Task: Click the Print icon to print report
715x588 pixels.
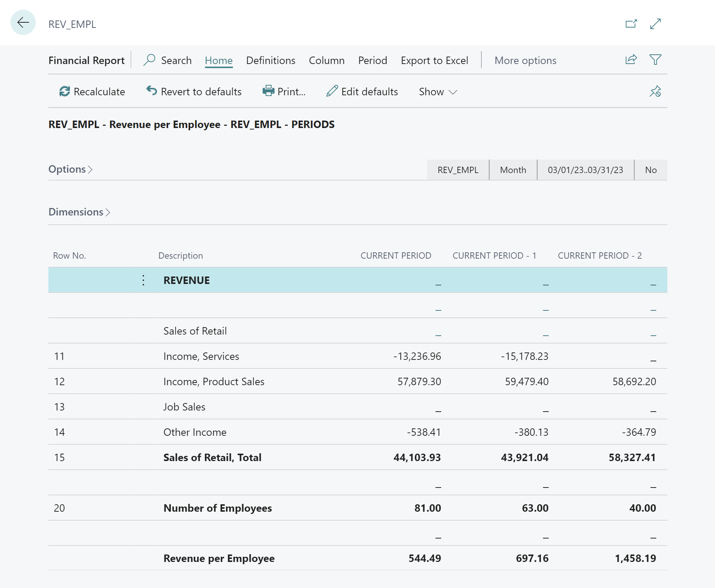Action: click(270, 91)
